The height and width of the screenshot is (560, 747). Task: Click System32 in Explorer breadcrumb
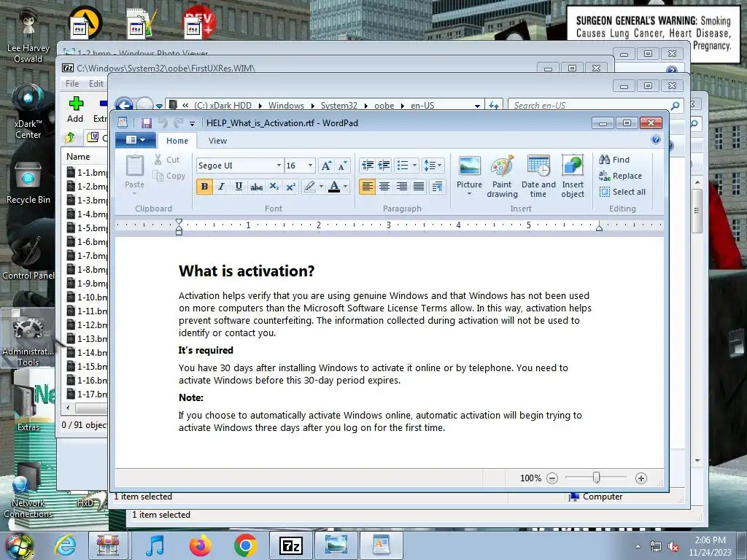338,106
